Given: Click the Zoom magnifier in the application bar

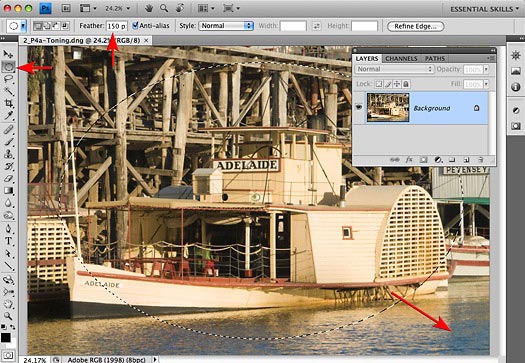Looking at the screenshot, I should (164, 8).
